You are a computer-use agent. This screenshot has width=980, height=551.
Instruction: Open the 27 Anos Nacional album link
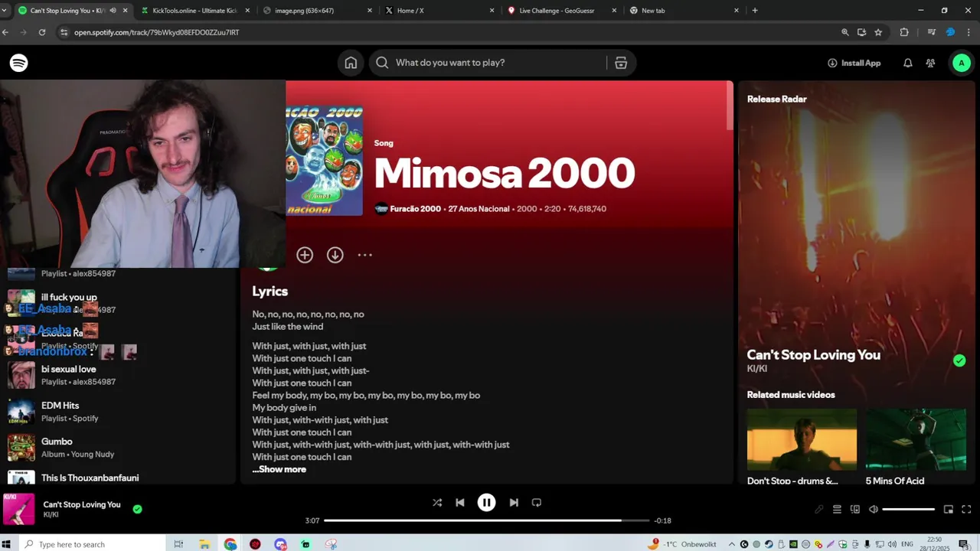pyautogui.click(x=479, y=209)
